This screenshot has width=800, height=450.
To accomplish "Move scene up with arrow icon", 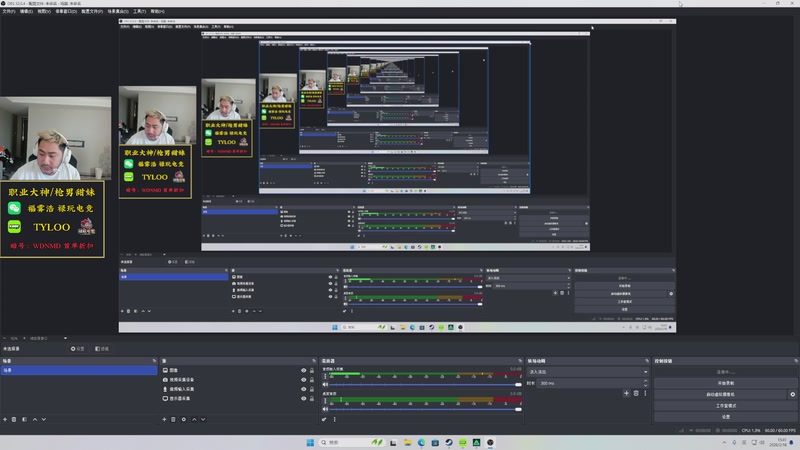I will (x=35, y=419).
